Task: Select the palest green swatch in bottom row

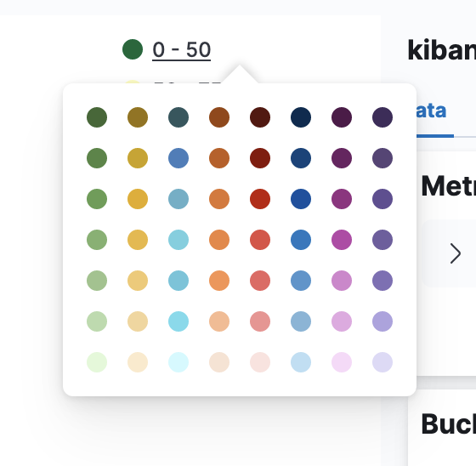Action: pyautogui.click(x=97, y=362)
